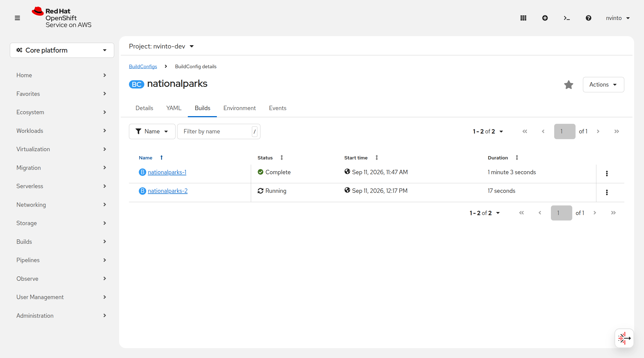Screen dimensions: 644x358
Task: Click the Lightspeed assistant floating icon
Action: [624, 338]
